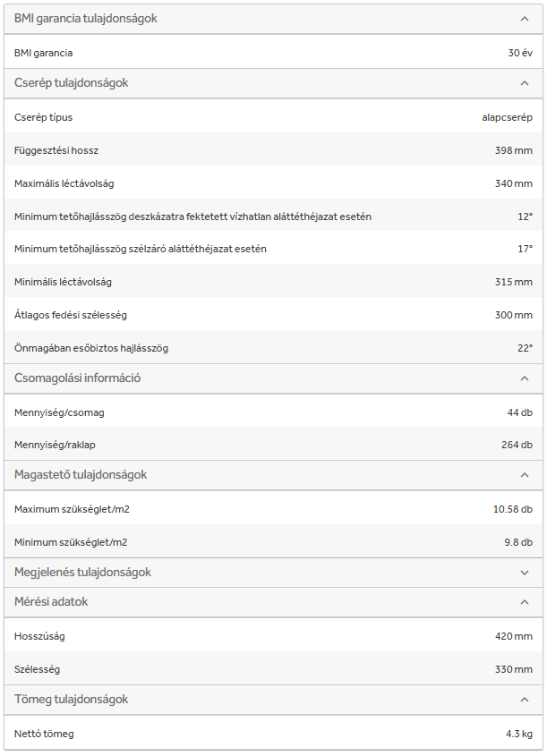Click the 'Nettó tömeg' row label
Viewport: 547px width, 756px height.
click(x=44, y=734)
